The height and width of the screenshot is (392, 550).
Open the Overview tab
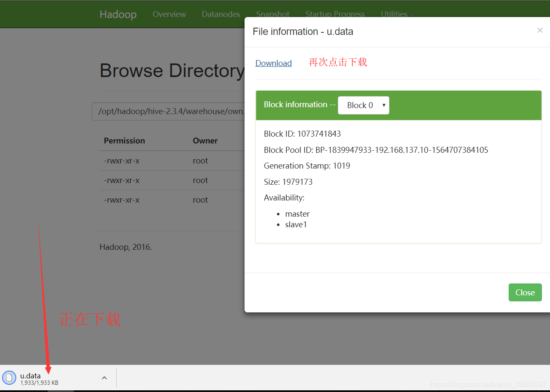pos(169,14)
